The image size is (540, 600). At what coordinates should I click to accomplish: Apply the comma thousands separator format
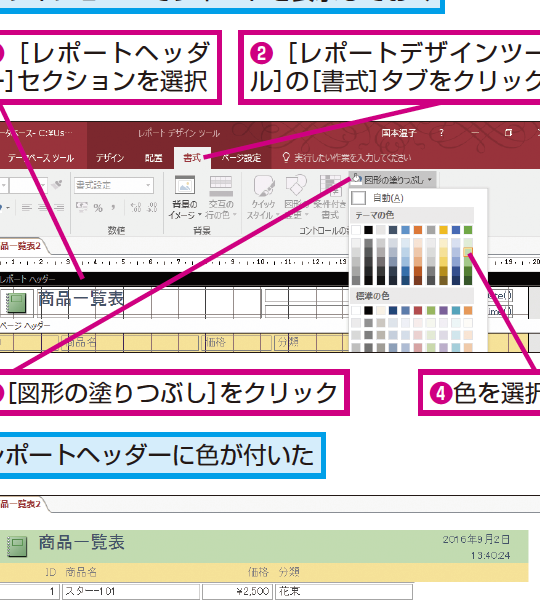[x=113, y=208]
